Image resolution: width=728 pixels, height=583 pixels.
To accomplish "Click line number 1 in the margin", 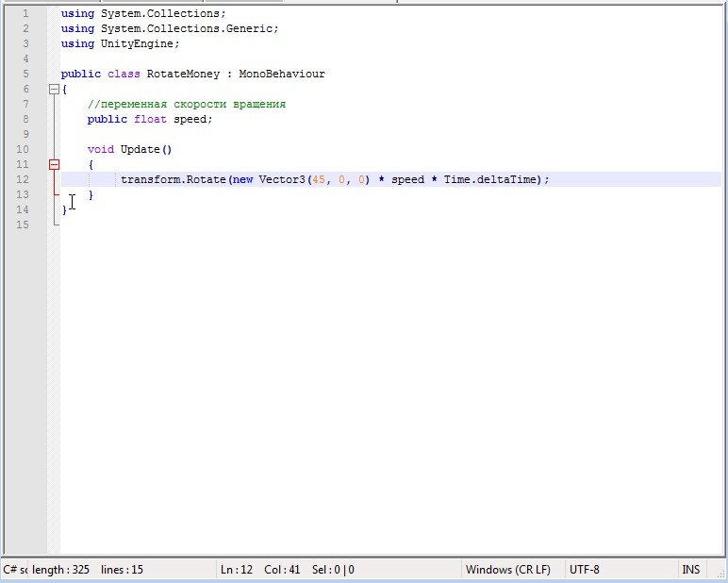I will click(25, 13).
